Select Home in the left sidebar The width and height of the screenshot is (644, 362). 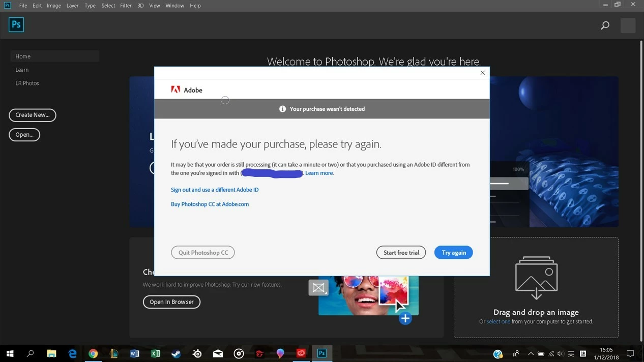tap(54, 56)
